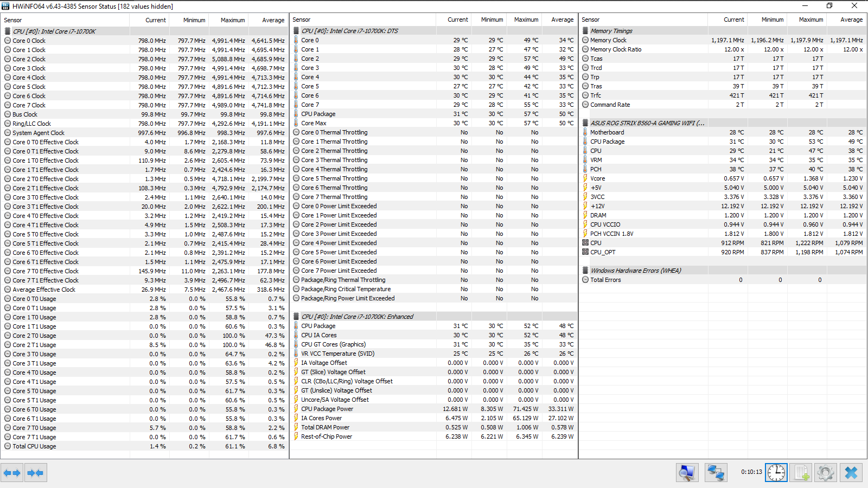Select the CPU VCCIO voltage row
Viewport: 868px width, 488px height.
tap(723, 224)
